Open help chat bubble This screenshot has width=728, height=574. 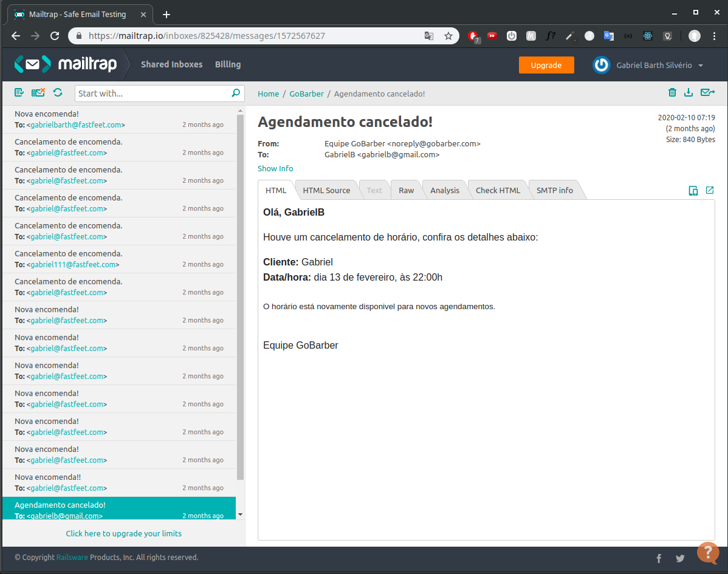[x=708, y=553]
